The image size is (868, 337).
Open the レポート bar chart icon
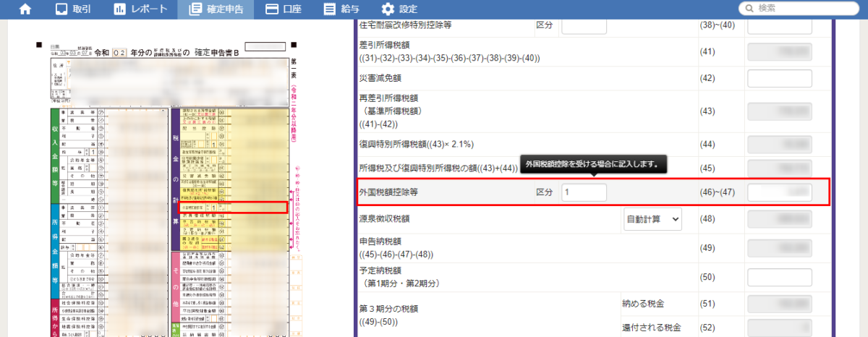click(119, 9)
